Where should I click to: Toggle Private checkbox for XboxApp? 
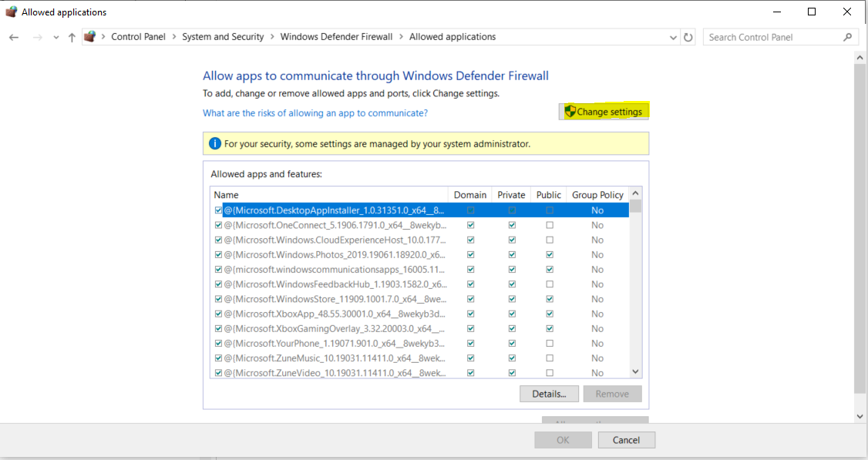[x=512, y=314]
